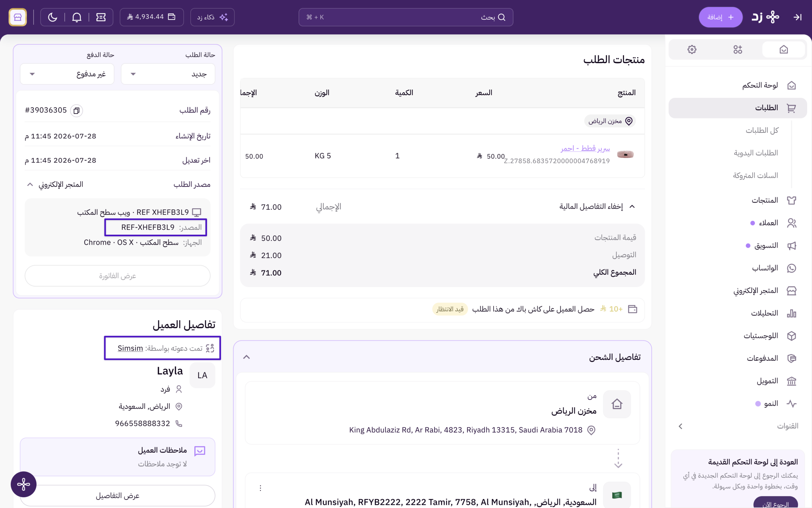Copy order number #39036305
Viewport: 812px width, 508px height.
(x=76, y=110)
